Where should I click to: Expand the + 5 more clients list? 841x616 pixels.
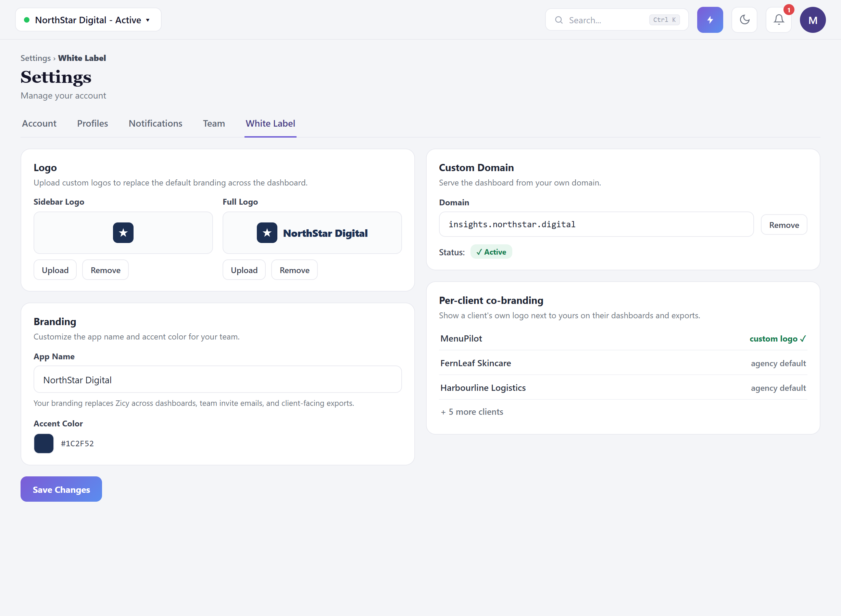pyautogui.click(x=472, y=412)
